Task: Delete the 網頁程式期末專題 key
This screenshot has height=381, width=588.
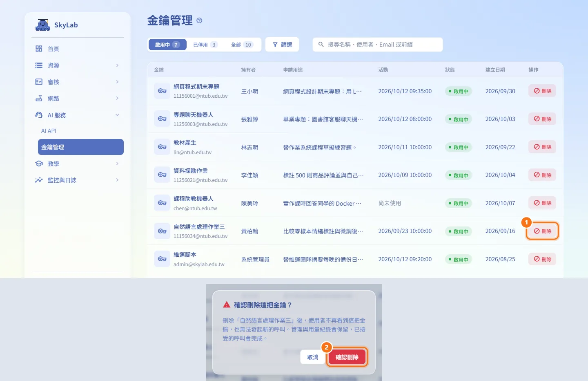Action: (542, 91)
